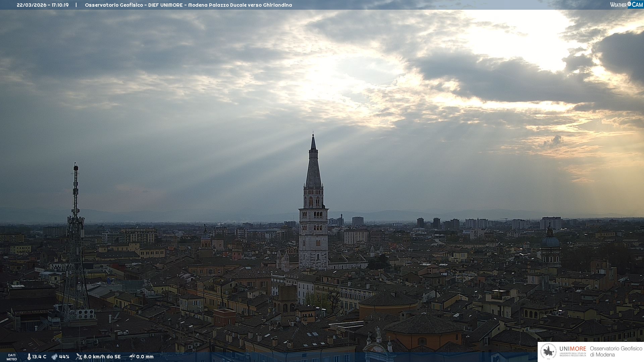The image size is (644, 362).
Task: Click the 22/03/2026 date and time stamp
Action: click(x=43, y=5)
